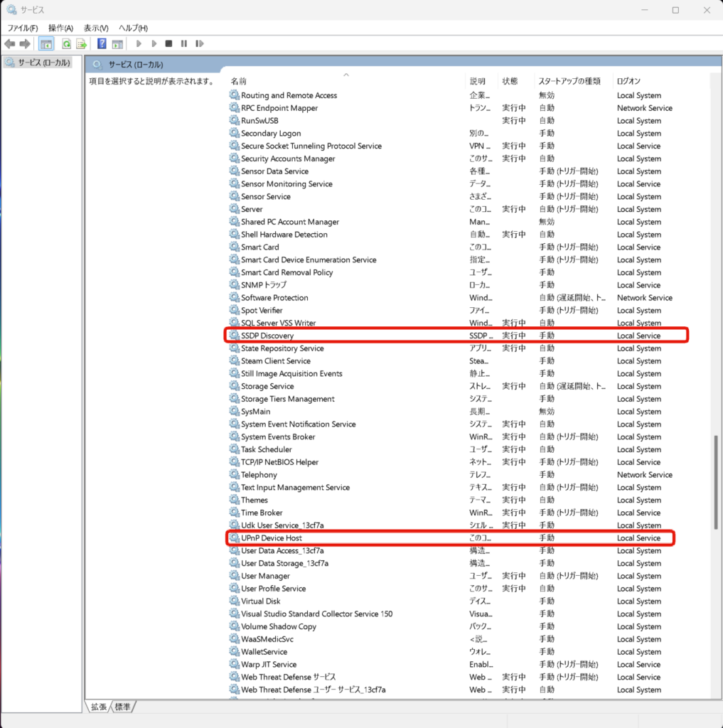Image resolution: width=723 pixels, height=728 pixels.
Task: Switch to the 標準 tab
Action: [123, 707]
